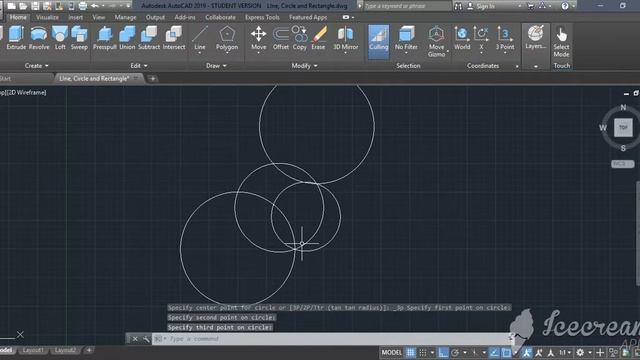Image resolution: width=640 pixels, height=360 pixels.
Task: Open the Help question mark icon
Action: pyautogui.click(x=565, y=6)
